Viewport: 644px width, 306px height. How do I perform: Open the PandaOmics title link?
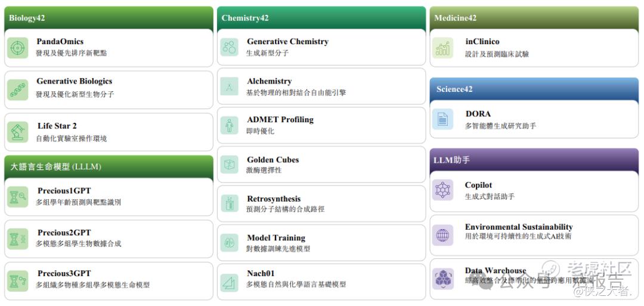click(60, 42)
